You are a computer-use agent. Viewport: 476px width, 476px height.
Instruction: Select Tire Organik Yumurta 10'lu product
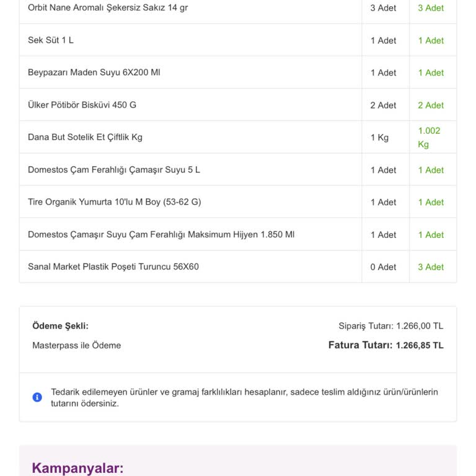tap(114, 202)
